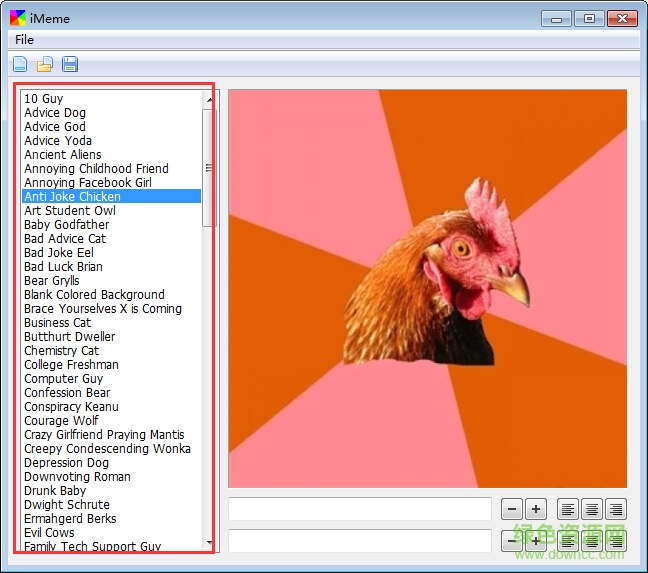Screen dimensions: 648x573
Task: Left-align the top caption text
Action: 568,509
